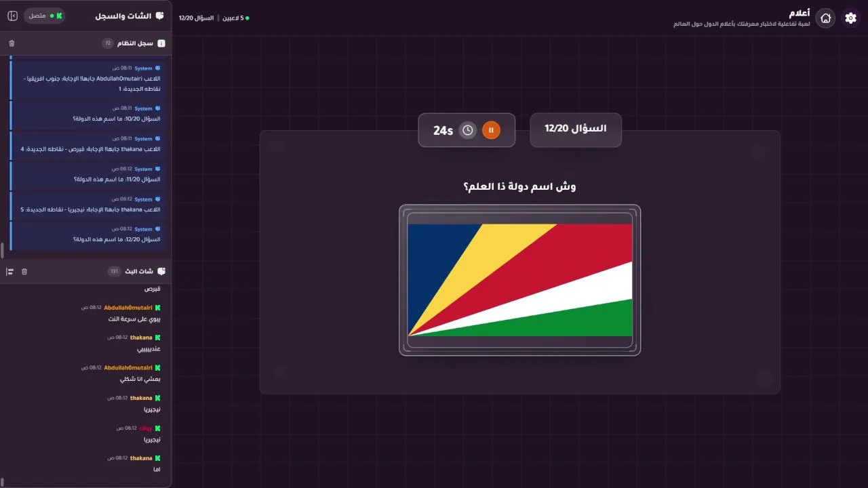Click the 72 count badge on سجل النظام
This screenshot has width=868, height=488.
(x=108, y=43)
